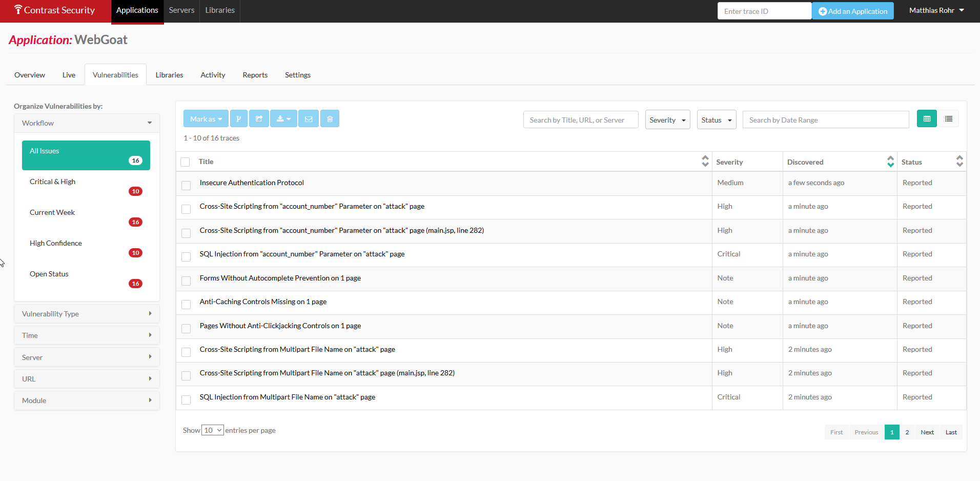Check first Cross-Site Scripting account_number checkbox
The width and height of the screenshot is (980, 481).
point(186,209)
